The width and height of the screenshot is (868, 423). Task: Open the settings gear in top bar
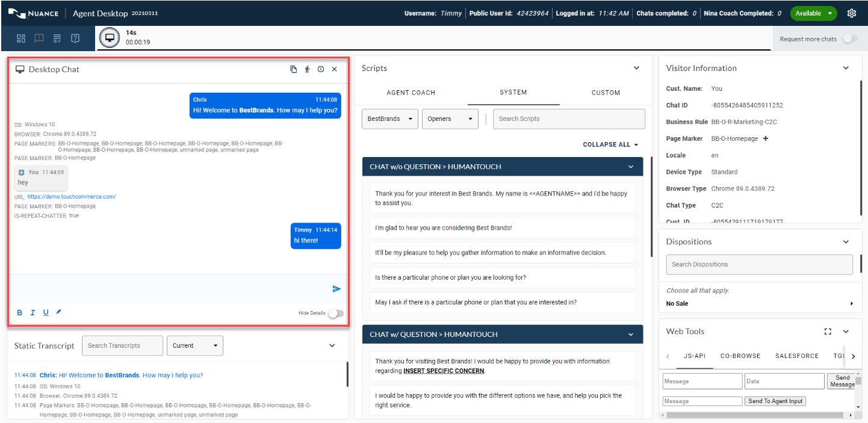851,13
